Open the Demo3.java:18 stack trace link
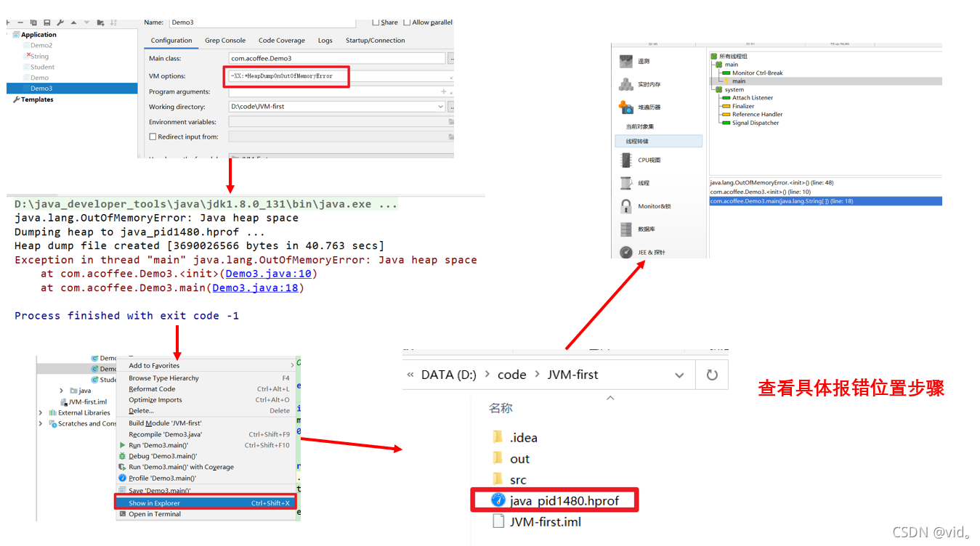This screenshot has height=546, width=980. click(x=255, y=288)
